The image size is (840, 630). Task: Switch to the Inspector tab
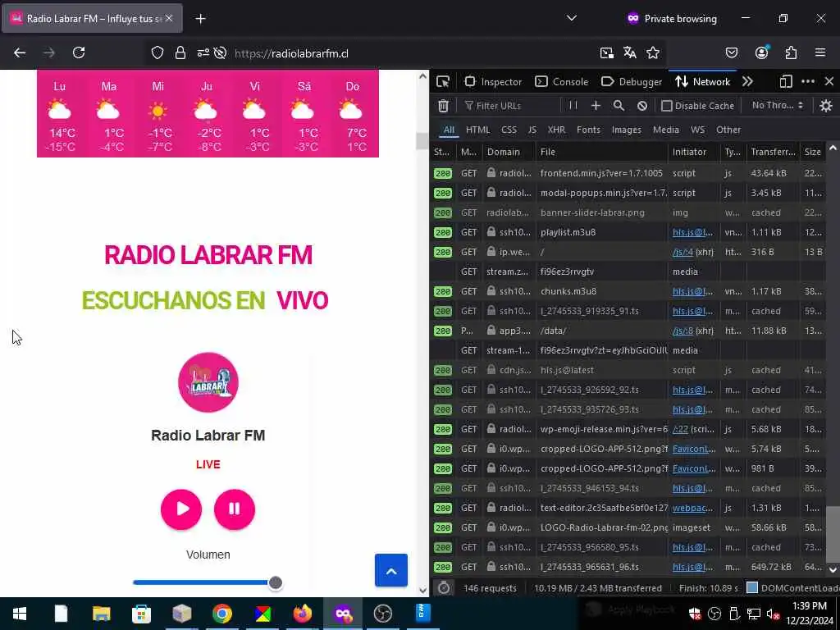coord(493,82)
